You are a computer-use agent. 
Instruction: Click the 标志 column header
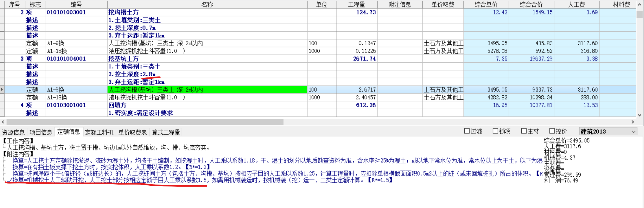(x=35, y=4)
